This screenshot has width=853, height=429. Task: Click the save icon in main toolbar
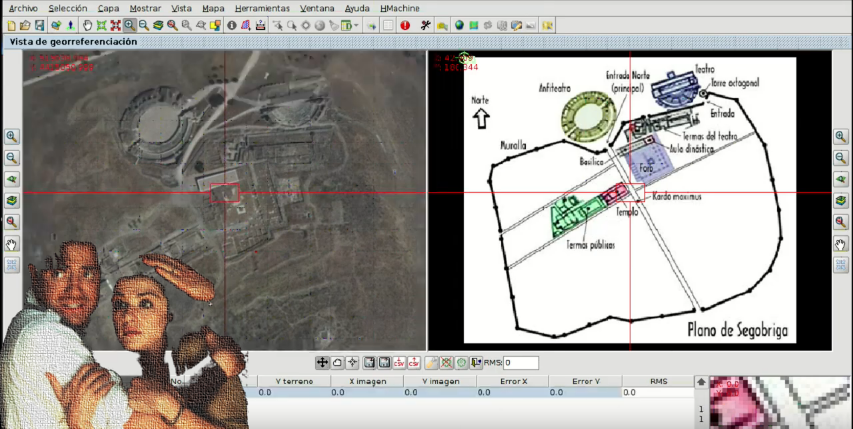click(x=39, y=25)
